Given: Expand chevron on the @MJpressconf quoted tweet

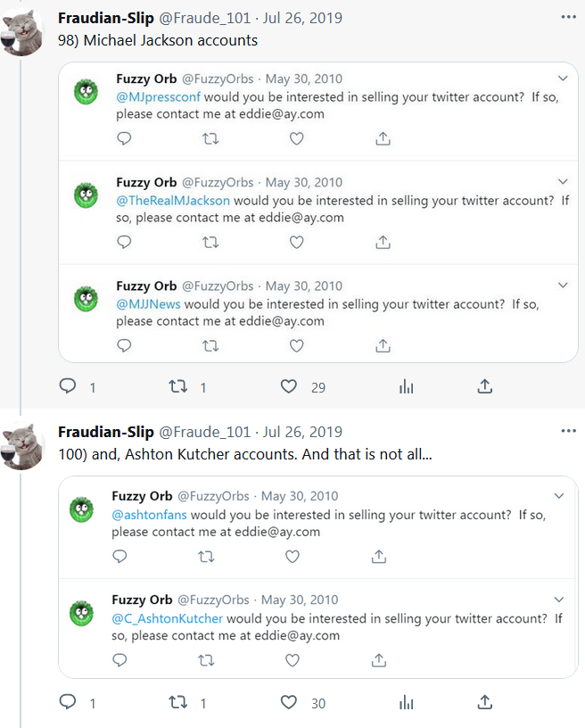Looking at the screenshot, I should pyautogui.click(x=563, y=79).
